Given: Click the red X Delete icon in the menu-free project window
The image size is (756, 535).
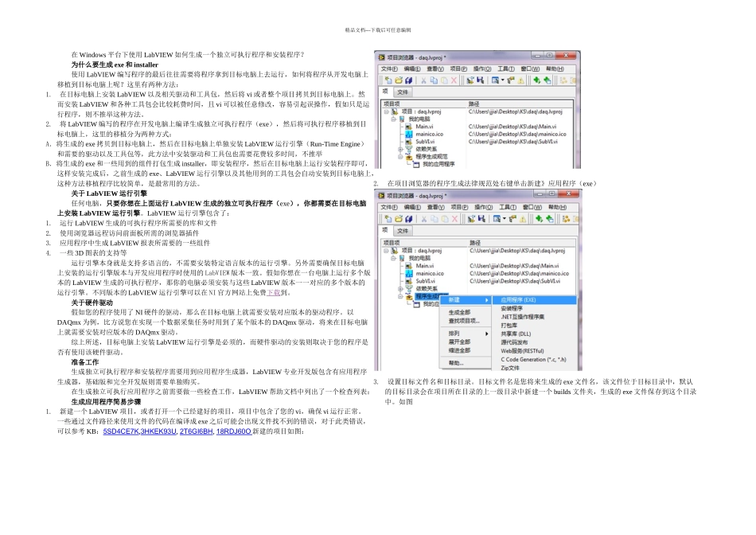Looking at the screenshot, I should (x=454, y=80).
